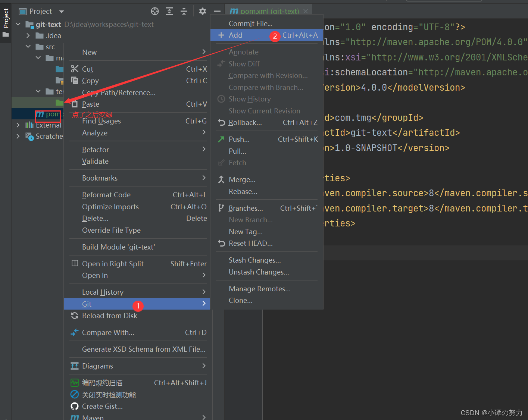Click the Open in Right Split icon

75,263
